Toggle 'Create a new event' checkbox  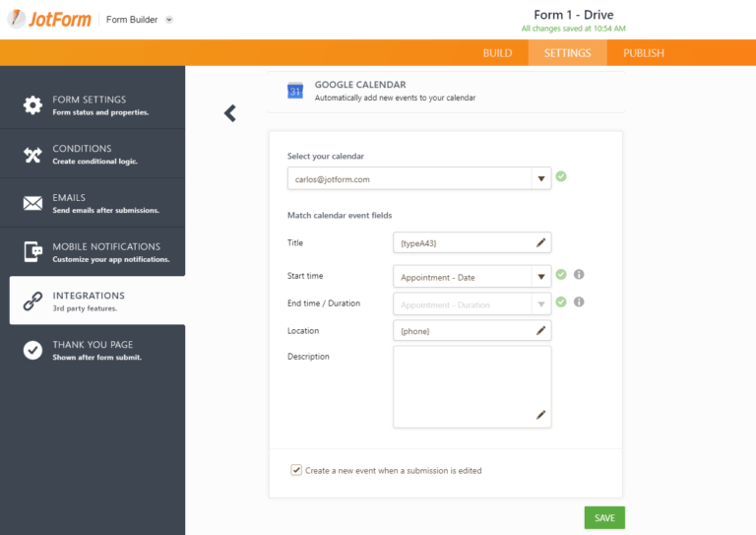tap(296, 470)
